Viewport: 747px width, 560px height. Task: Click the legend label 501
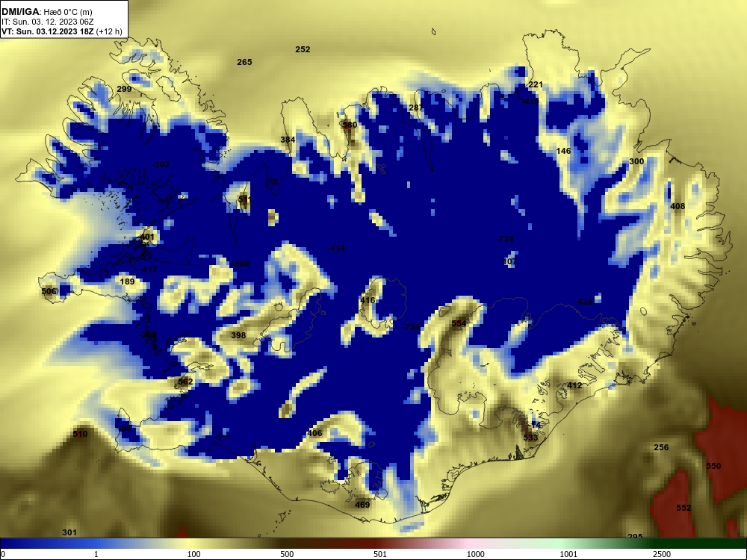tap(380, 554)
